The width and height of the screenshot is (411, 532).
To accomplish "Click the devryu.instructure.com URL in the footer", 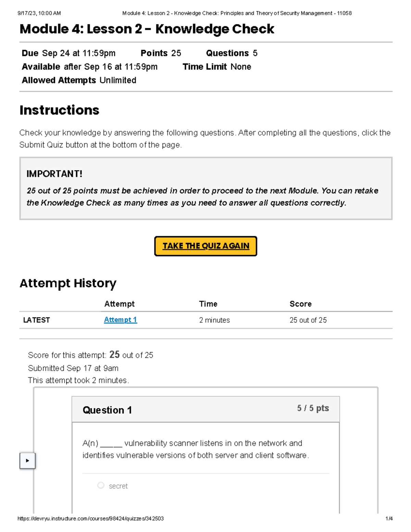I will 90,519.
